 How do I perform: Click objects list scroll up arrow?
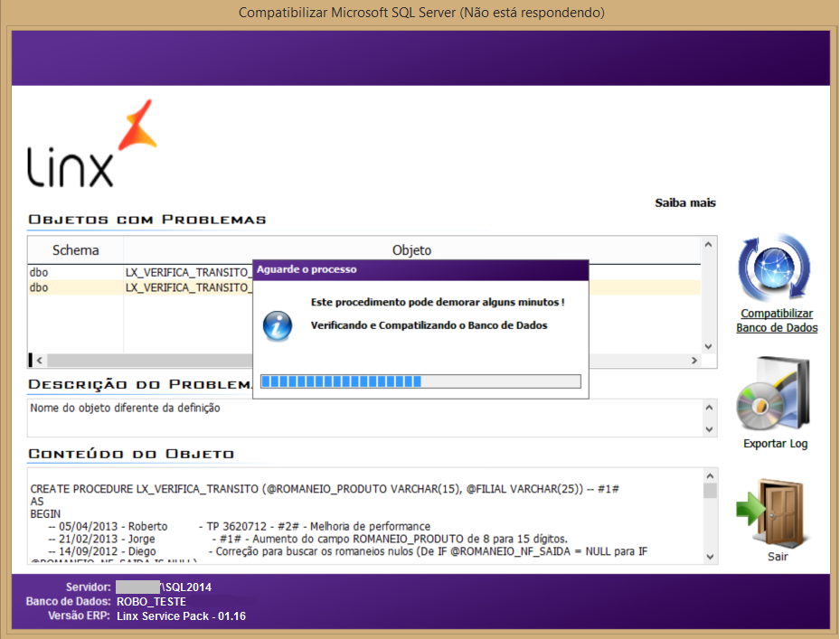[708, 245]
